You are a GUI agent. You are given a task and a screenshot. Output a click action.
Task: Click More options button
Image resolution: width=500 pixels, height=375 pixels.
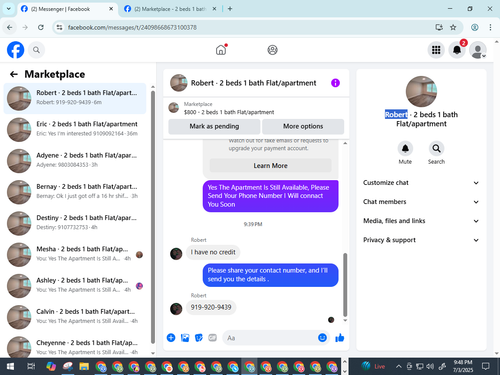pos(303,126)
